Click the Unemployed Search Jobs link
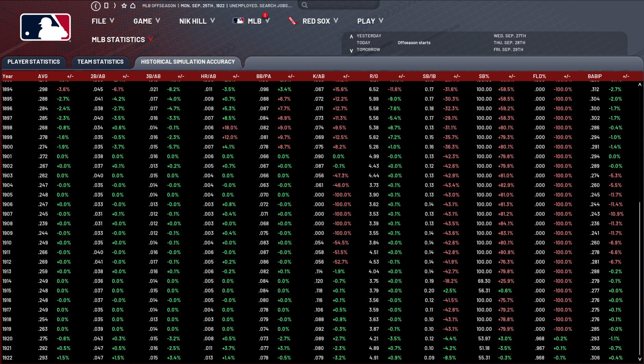 click(261, 5)
